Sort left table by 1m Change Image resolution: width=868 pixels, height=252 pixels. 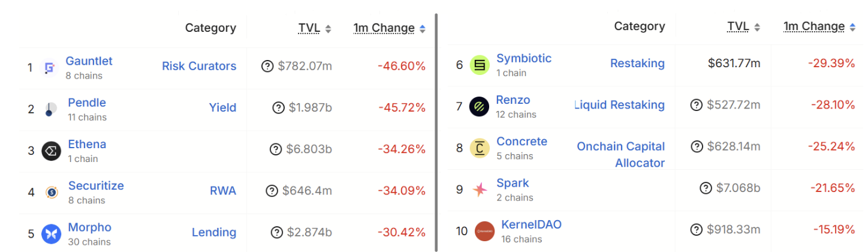[x=389, y=28]
